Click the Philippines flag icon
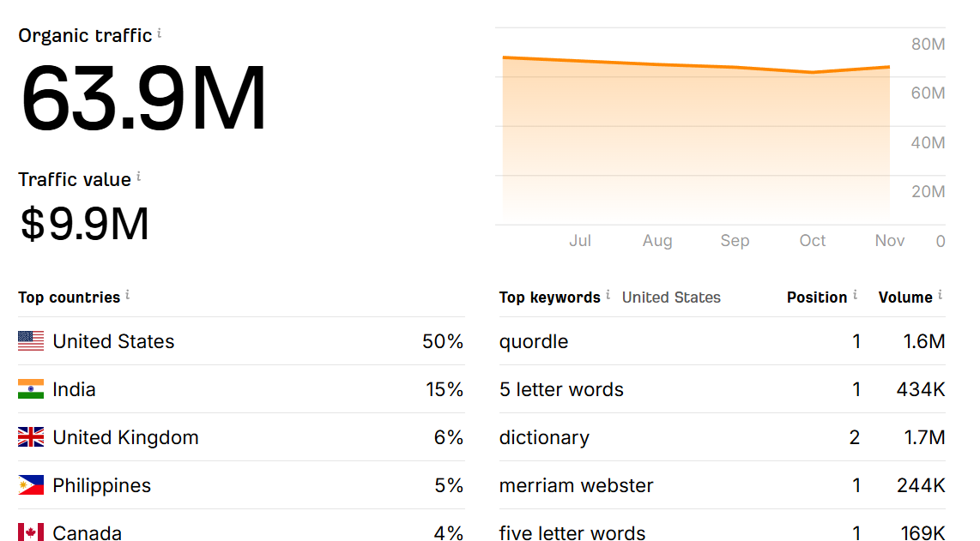This screenshot has width=980, height=541. pyautogui.click(x=31, y=485)
